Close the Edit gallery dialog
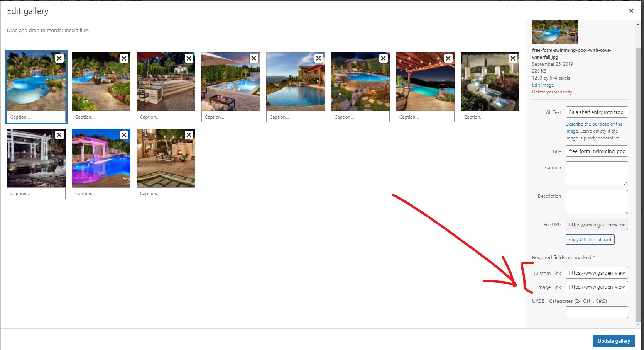 click(631, 11)
